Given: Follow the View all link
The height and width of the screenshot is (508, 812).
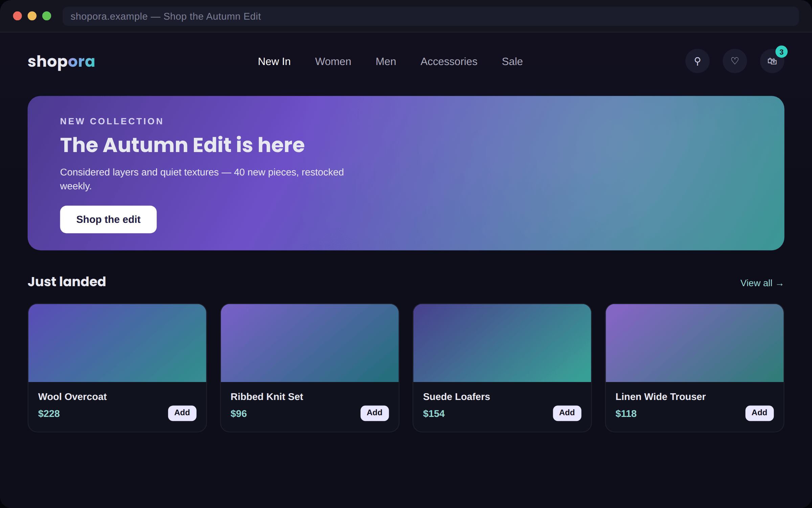Looking at the screenshot, I should point(762,283).
